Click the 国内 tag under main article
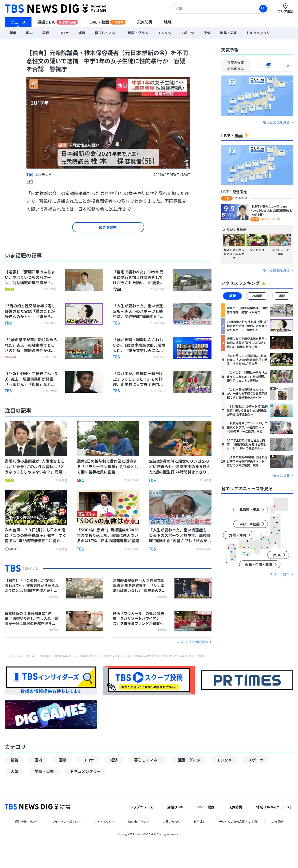The width and height of the screenshot is (298, 868). [30, 181]
